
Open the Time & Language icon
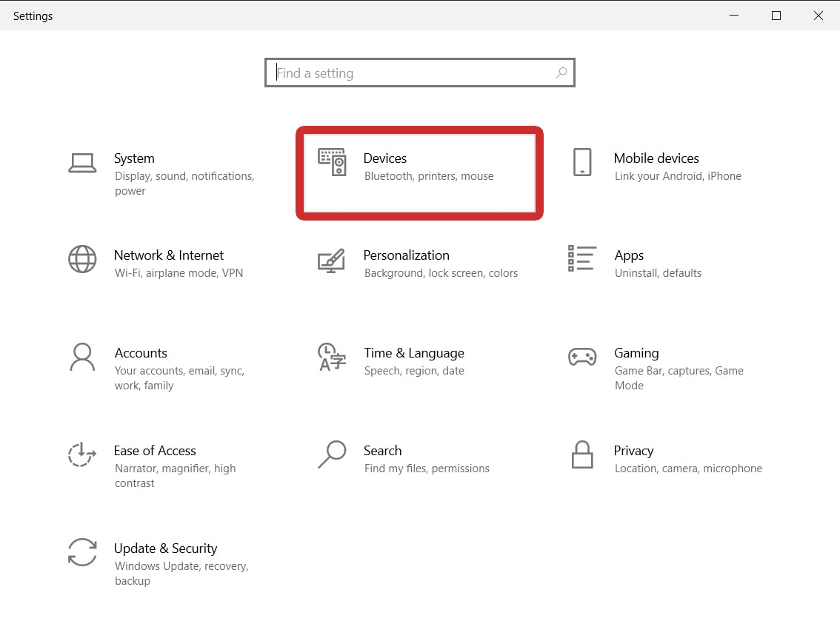tap(332, 357)
